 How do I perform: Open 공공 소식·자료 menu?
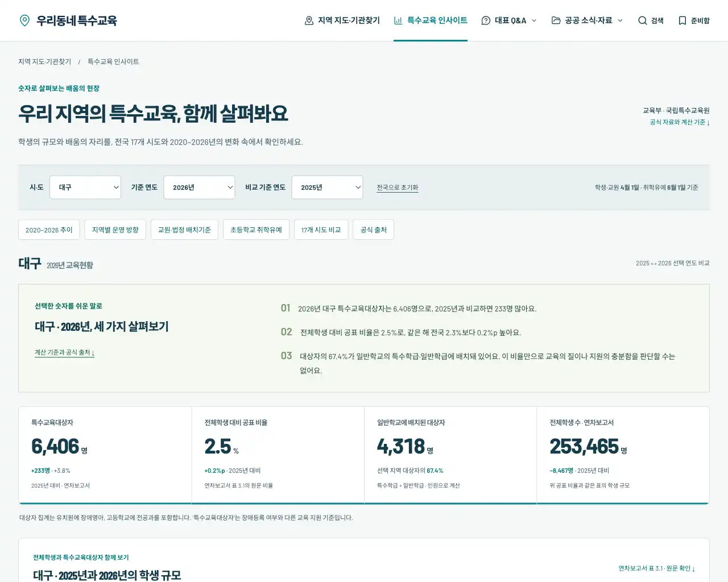[587, 20]
